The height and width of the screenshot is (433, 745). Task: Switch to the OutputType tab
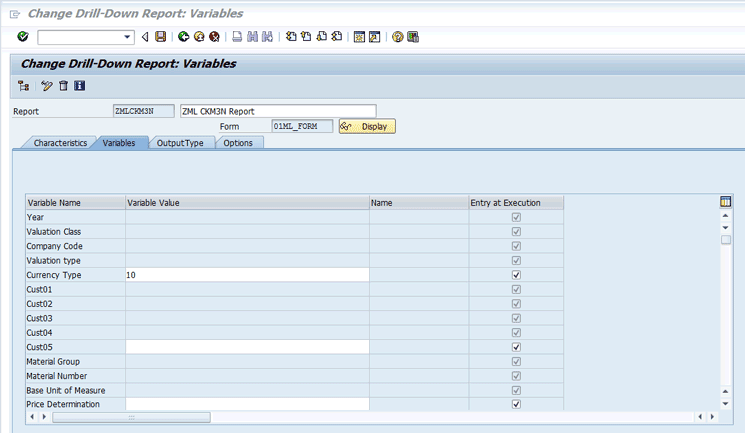[x=180, y=143]
